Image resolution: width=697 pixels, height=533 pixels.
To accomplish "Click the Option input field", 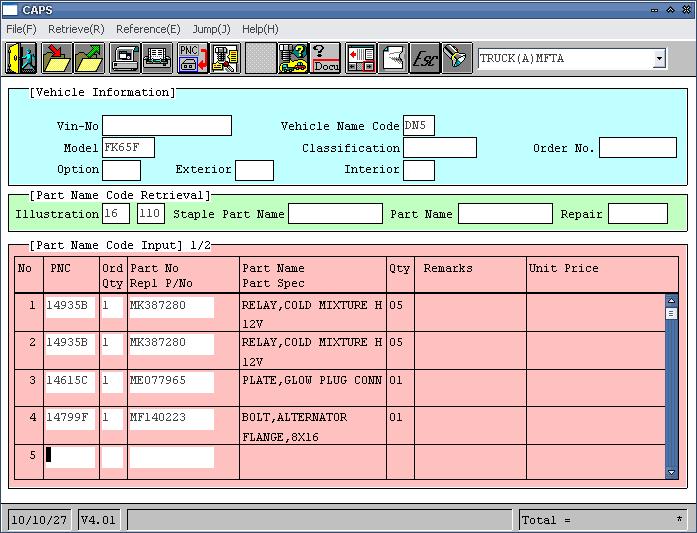I will coord(121,170).
